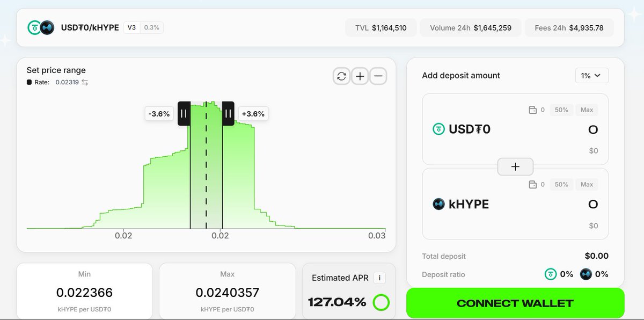This screenshot has width=644, height=320.
Task: Click the +3.6% range label
Action: tap(253, 114)
